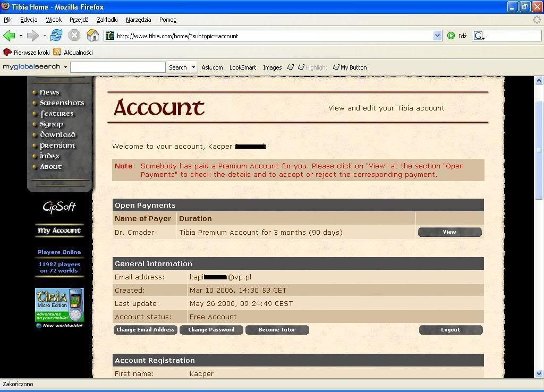
Task: Click the Google search engine icon
Action: click(x=479, y=36)
